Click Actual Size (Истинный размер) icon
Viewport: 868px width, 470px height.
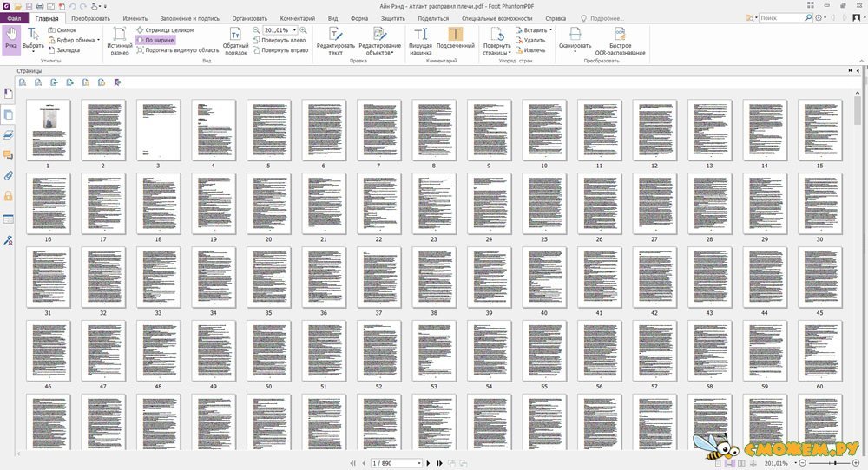point(119,41)
